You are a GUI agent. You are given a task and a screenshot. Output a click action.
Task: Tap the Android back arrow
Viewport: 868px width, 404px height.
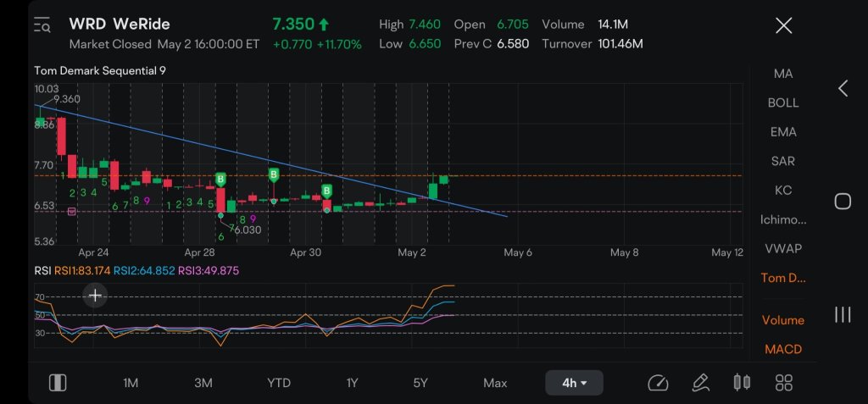pyautogui.click(x=843, y=88)
